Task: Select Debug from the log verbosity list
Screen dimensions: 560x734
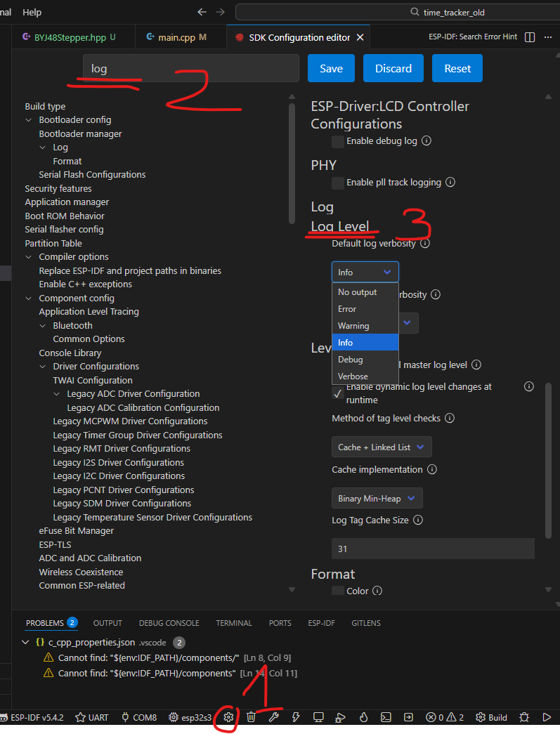Action: pos(351,360)
